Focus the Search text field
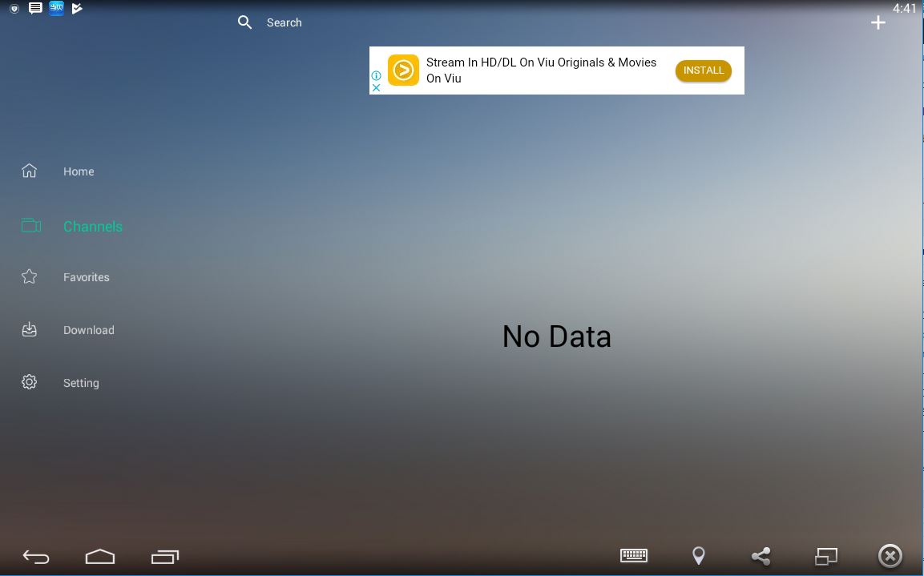Screen dimensions: 924x576 click(284, 22)
